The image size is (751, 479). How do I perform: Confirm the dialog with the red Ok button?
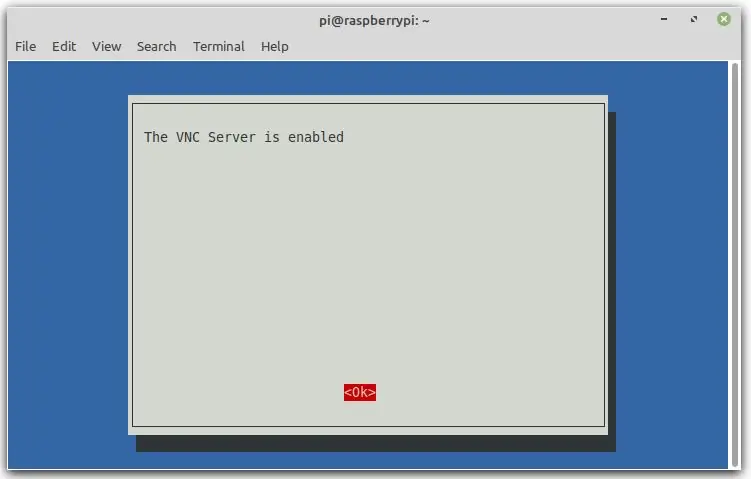point(360,392)
